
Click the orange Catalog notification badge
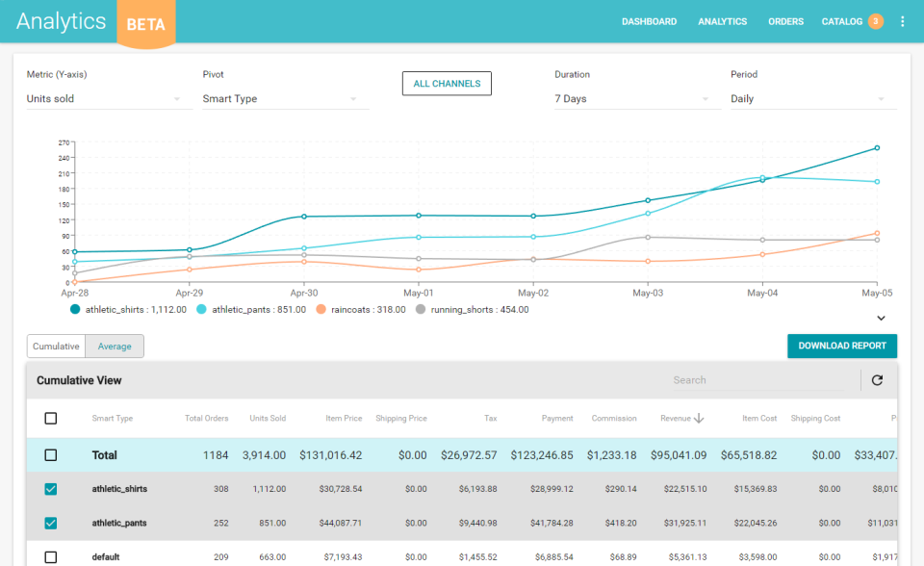tap(875, 21)
